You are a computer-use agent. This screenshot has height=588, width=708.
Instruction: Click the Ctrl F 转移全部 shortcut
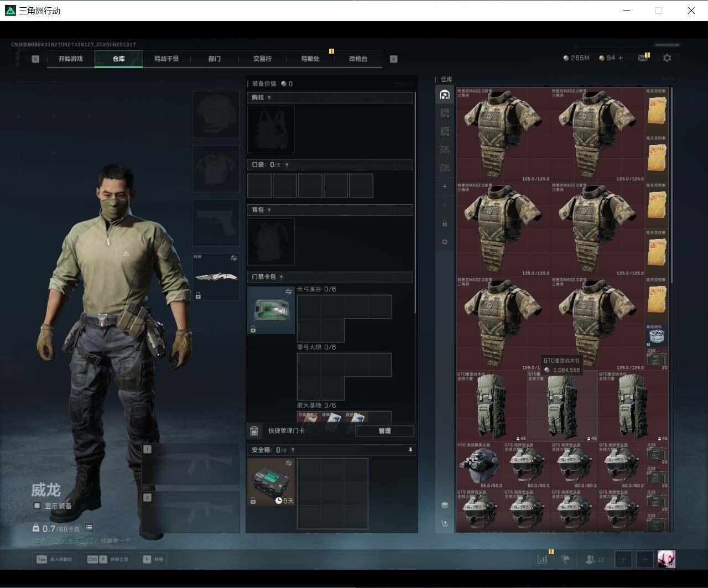tap(108, 559)
